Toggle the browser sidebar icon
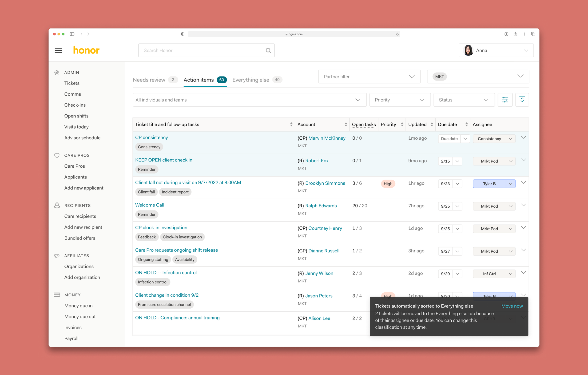This screenshot has width=588, height=375. 72,34
